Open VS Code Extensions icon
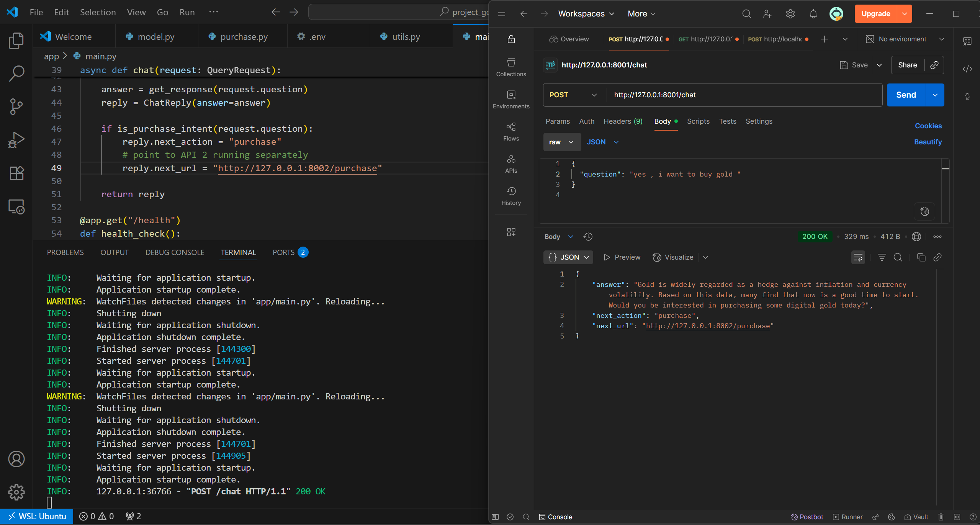The width and height of the screenshot is (980, 525). coord(16,173)
